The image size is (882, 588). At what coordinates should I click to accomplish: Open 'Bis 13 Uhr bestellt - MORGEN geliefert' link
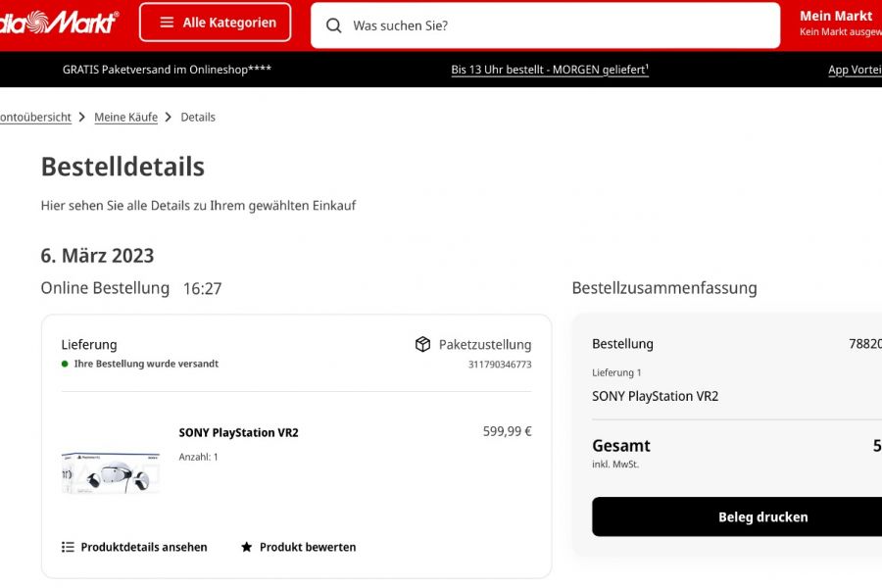(x=550, y=70)
